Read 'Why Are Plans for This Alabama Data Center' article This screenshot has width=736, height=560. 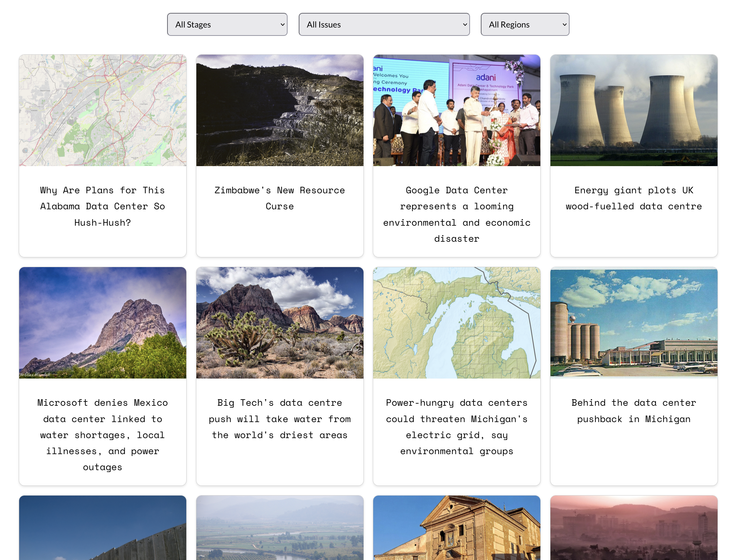click(103, 206)
